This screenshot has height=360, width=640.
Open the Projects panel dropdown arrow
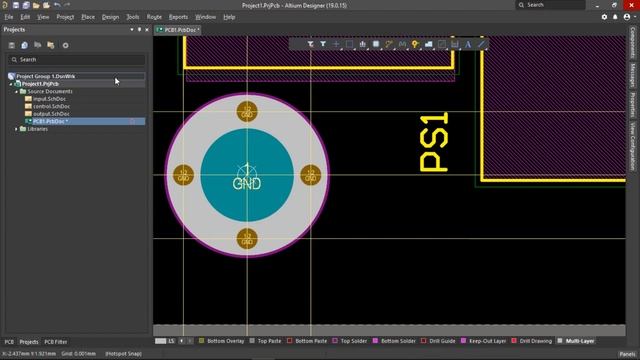(x=131, y=30)
